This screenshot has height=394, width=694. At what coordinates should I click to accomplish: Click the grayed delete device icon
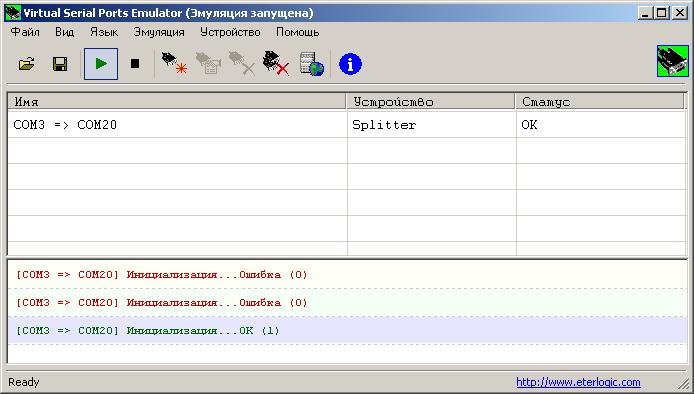click(x=242, y=63)
